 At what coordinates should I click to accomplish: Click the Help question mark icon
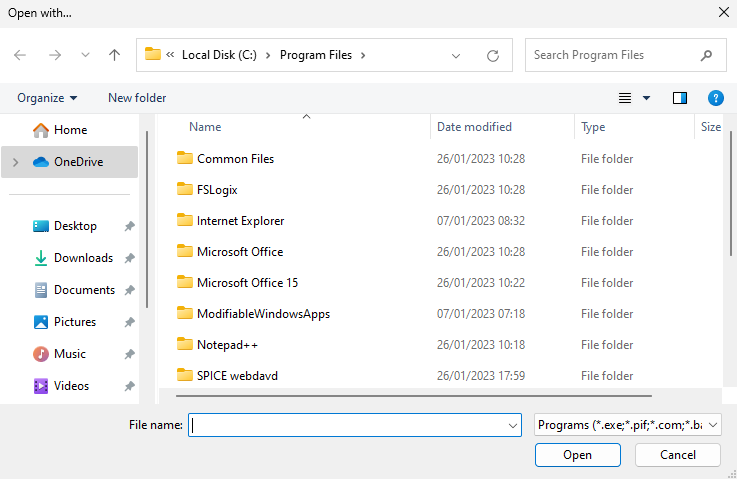[x=715, y=98]
